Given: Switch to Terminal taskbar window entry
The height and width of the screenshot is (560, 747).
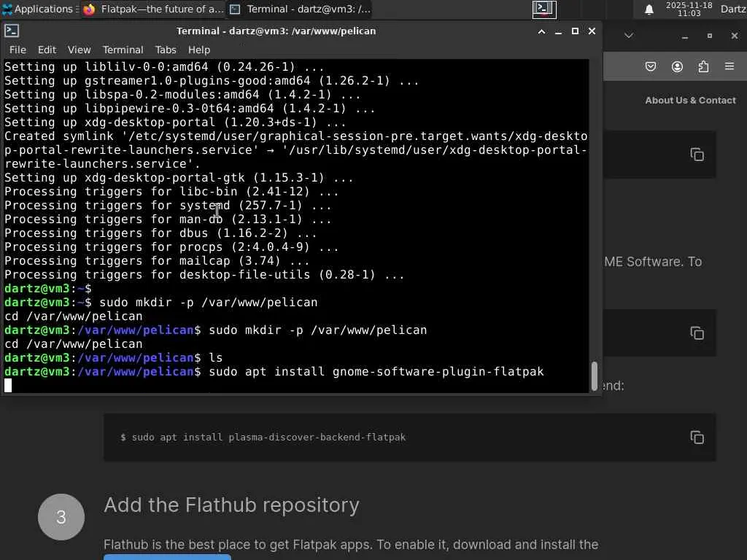Looking at the screenshot, I should [x=300, y=9].
